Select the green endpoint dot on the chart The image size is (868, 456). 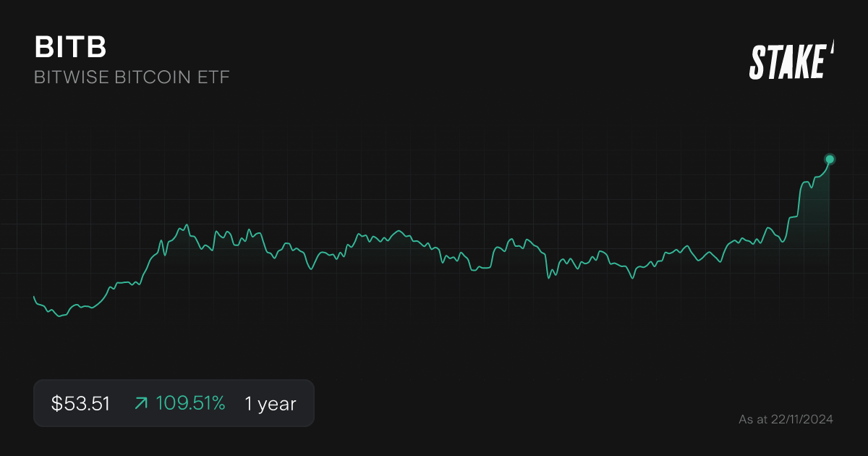(x=829, y=159)
